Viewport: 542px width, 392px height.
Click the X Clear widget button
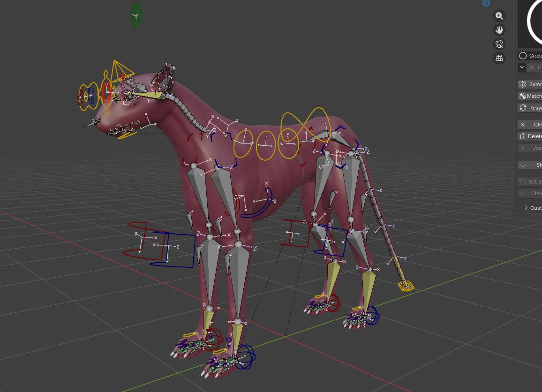530,124
